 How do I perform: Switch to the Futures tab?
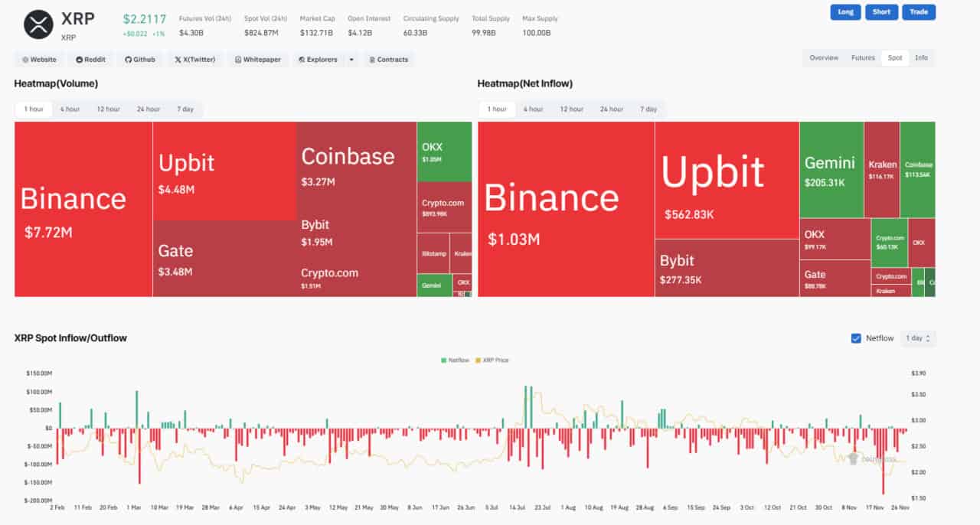pos(863,58)
